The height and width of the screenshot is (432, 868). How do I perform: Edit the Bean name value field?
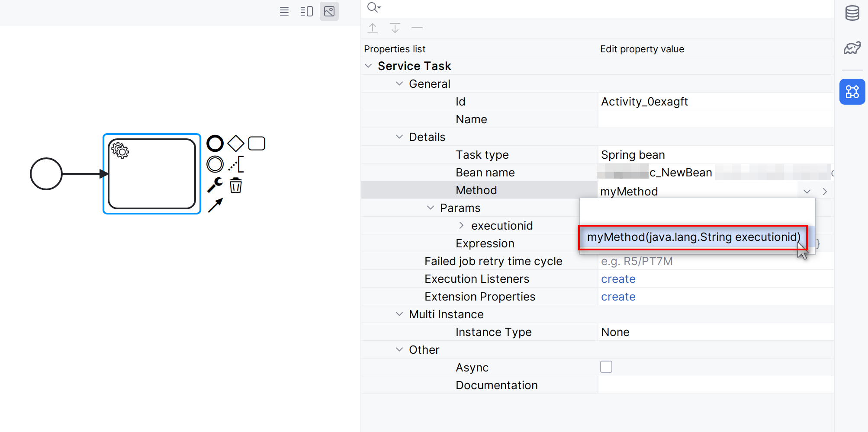pos(716,173)
